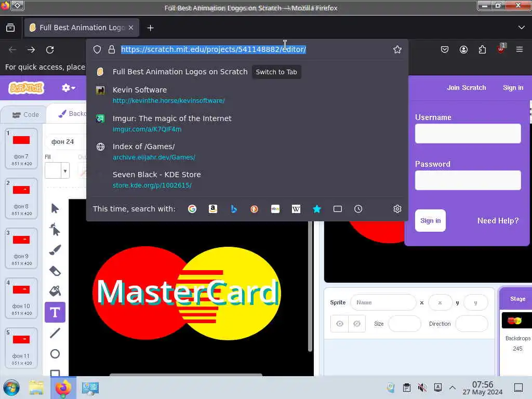Go forward one page
The width and height of the screenshot is (532, 399).
tap(31, 50)
